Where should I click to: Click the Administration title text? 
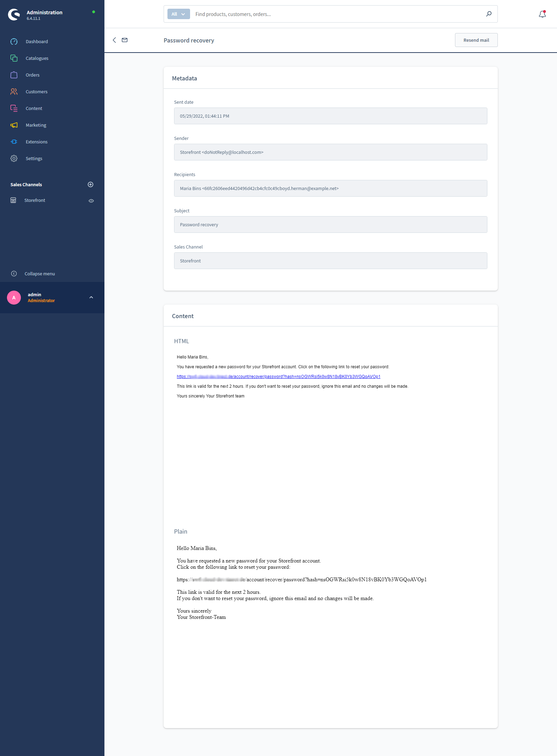point(45,12)
